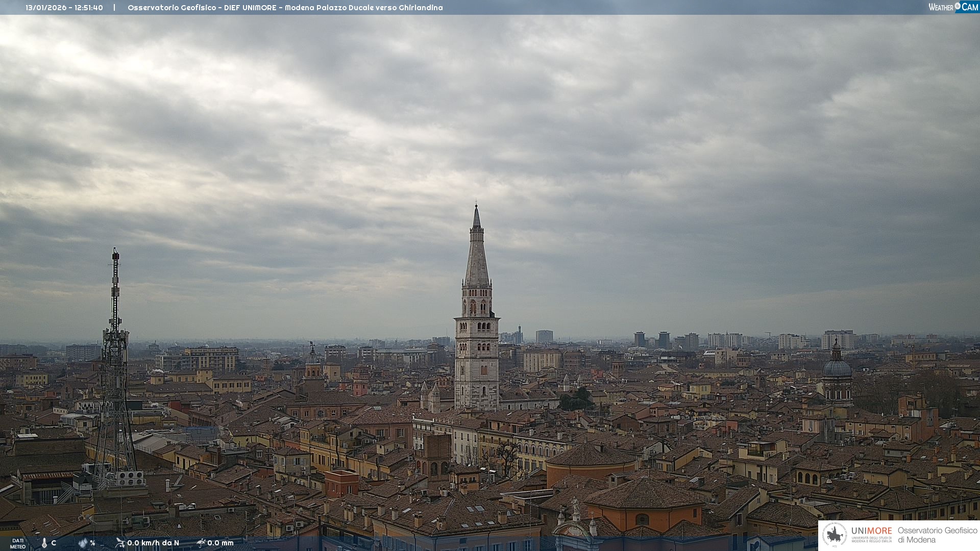Click the 0.0 mm rainfall reading
This screenshot has height=551, width=980.
coord(220,543)
